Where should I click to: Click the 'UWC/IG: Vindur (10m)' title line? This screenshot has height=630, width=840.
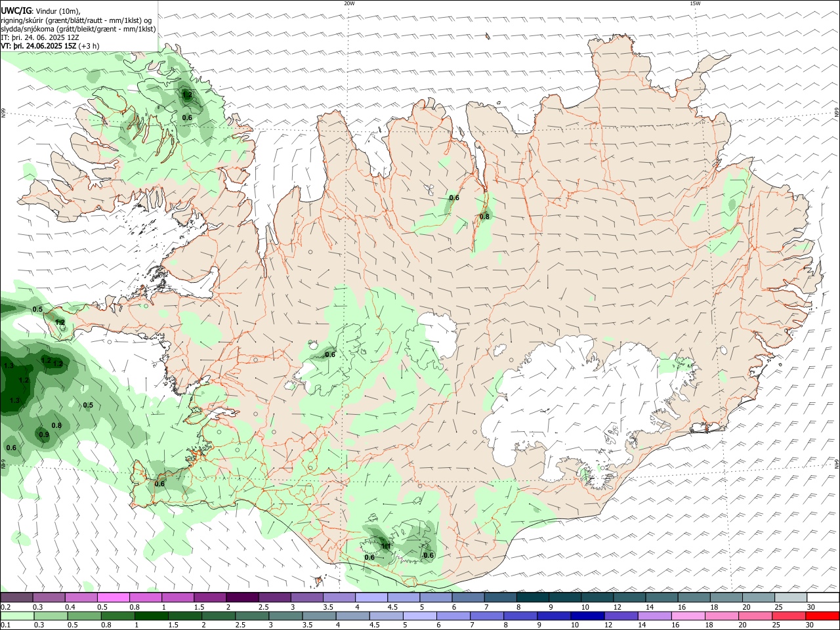click(41, 11)
